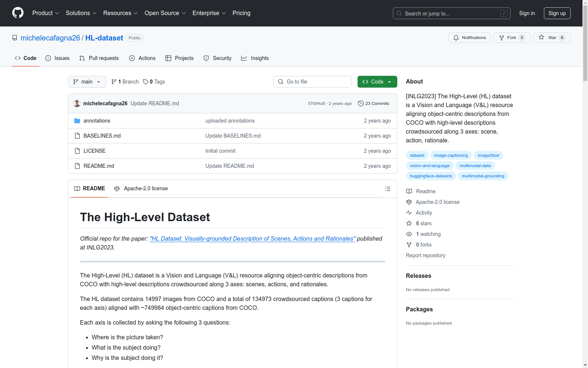Image resolution: width=588 pixels, height=368 pixels.
Task: Open the README outline list icon
Action: [x=387, y=189]
